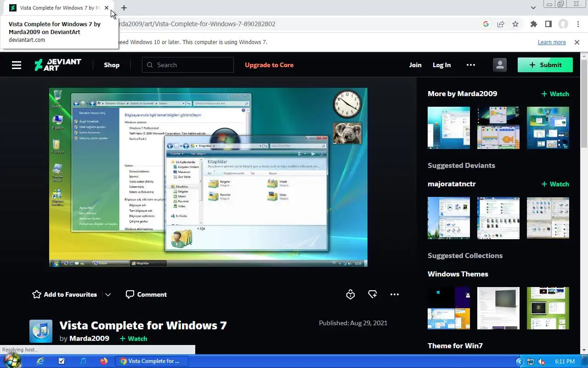Open the Theme for Win7 collection

click(455, 346)
